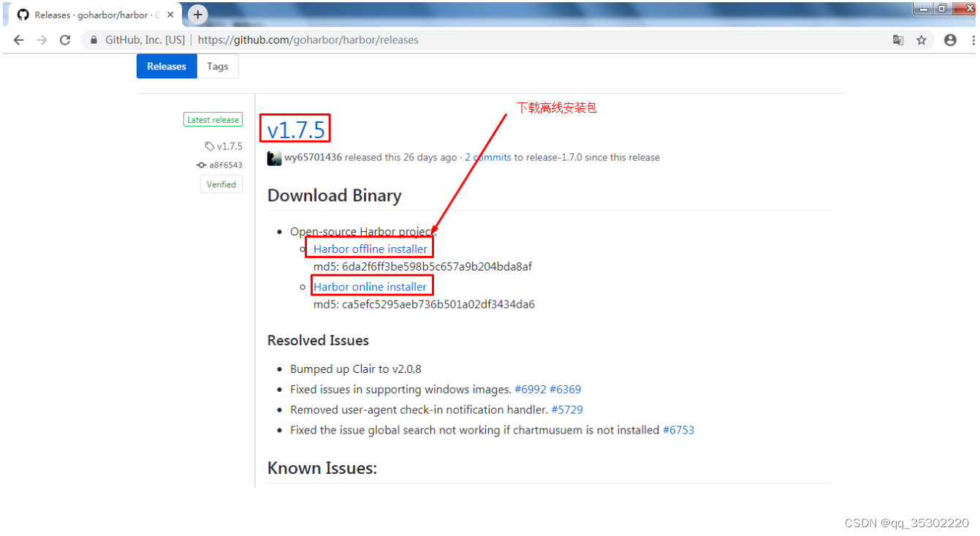Download the Harbor offline installer
980x536 pixels.
pyautogui.click(x=371, y=249)
